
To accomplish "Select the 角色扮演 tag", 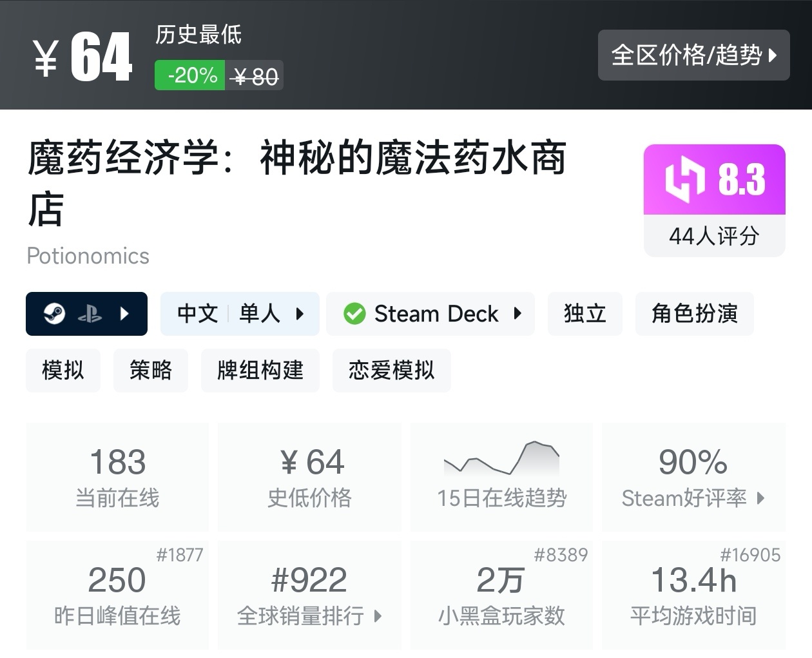I will [x=695, y=314].
